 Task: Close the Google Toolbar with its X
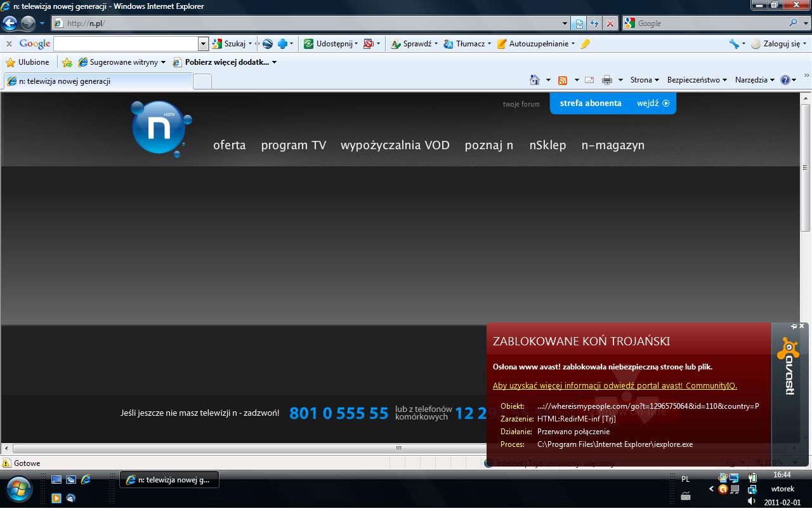coord(9,44)
